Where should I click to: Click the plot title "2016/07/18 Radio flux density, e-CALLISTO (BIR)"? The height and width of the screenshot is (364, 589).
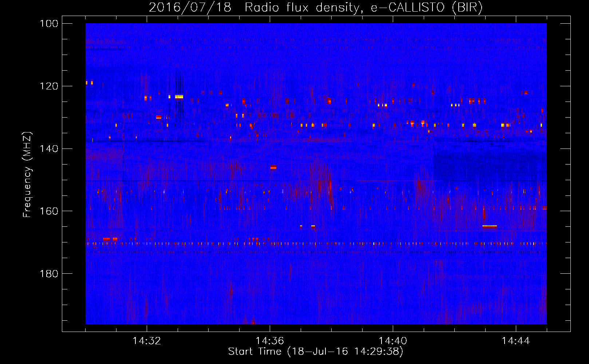(x=316, y=7)
